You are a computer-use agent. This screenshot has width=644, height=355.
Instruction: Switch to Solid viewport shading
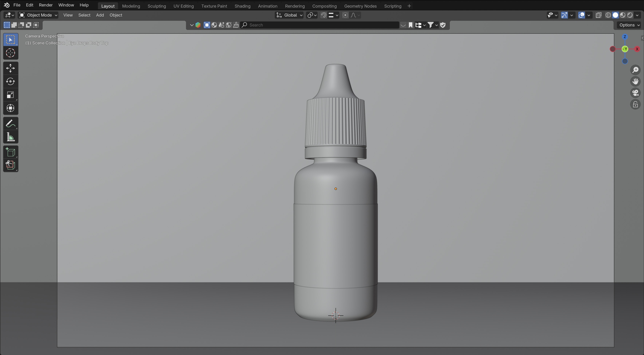[615, 15]
